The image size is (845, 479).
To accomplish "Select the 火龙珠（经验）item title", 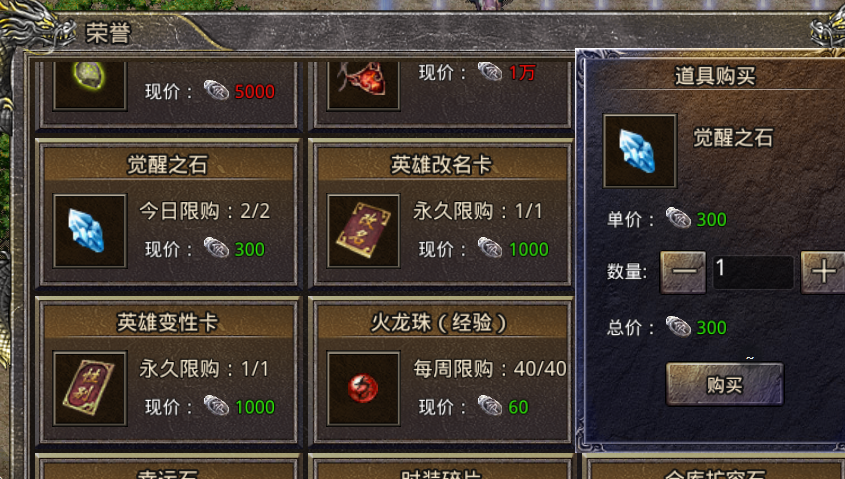I will tap(441, 323).
